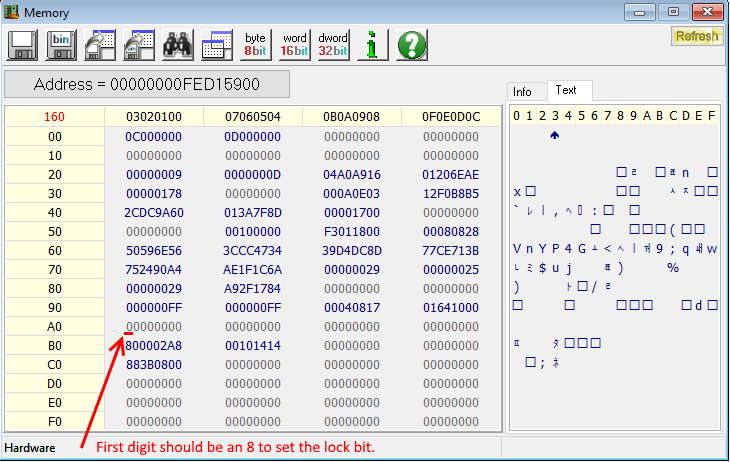Click the save as binary icon
This screenshot has width=730, height=462.
tap(62, 44)
